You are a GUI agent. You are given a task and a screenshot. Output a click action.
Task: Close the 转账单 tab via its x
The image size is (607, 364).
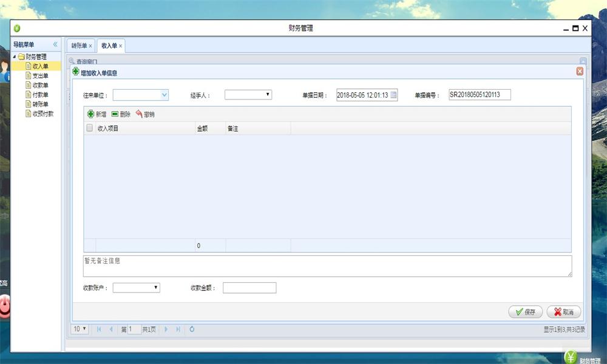pos(90,46)
